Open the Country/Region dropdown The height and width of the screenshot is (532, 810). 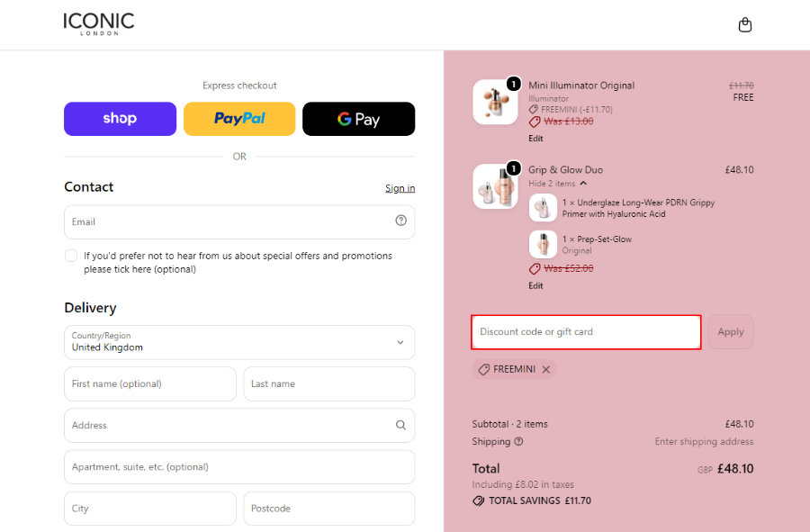click(x=239, y=342)
